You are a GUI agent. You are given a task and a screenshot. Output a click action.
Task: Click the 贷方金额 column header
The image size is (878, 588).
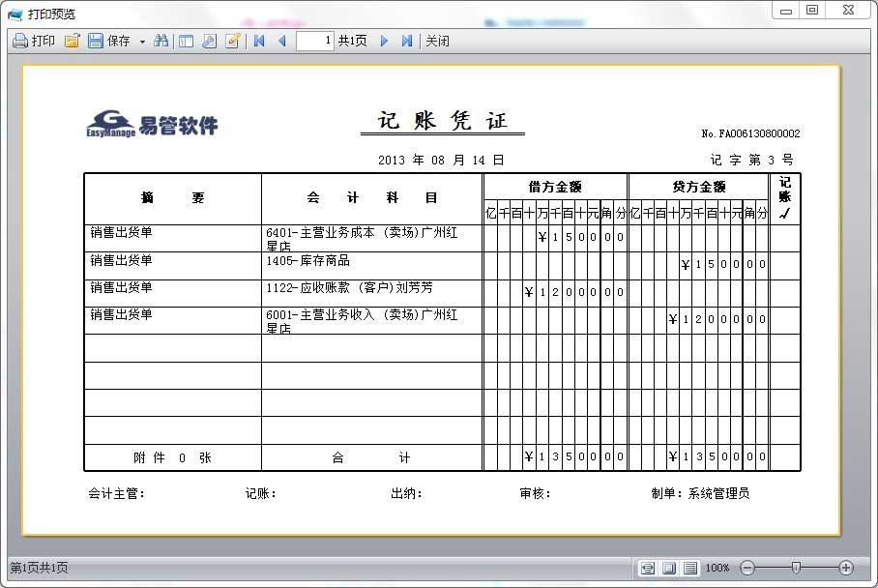699,187
